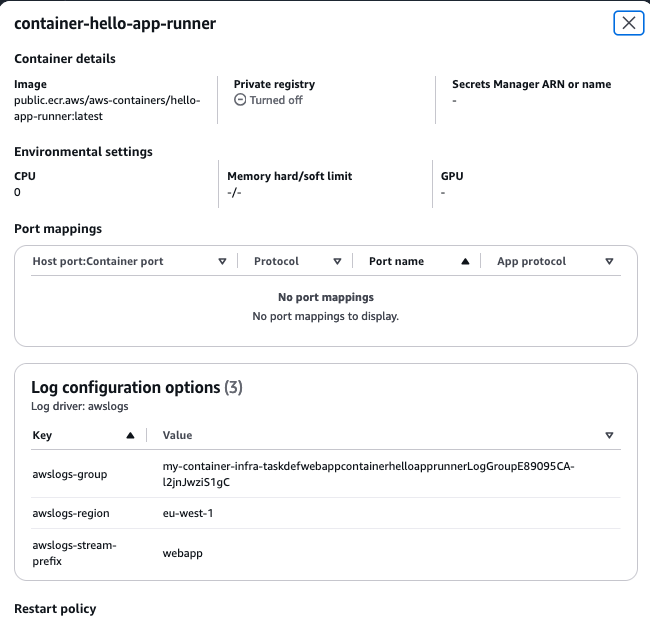
Task: Click the Value column header label
Action: [x=178, y=435]
